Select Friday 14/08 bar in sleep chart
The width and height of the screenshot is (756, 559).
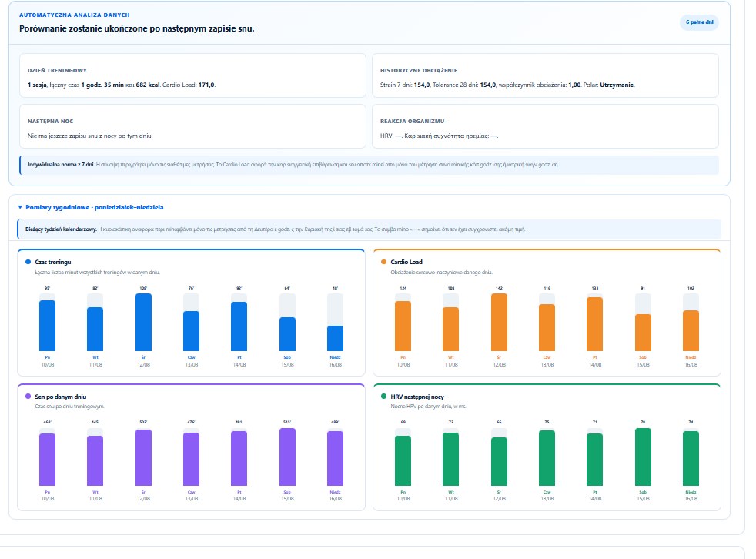[x=239, y=458]
